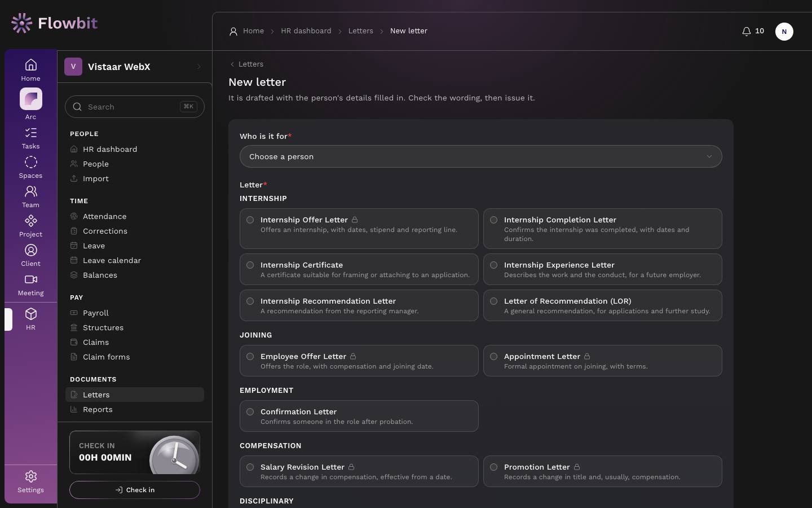The width and height of the screenshot is (812, 508).
Task: Open People in the sidebar
Action: click(135, 164)
